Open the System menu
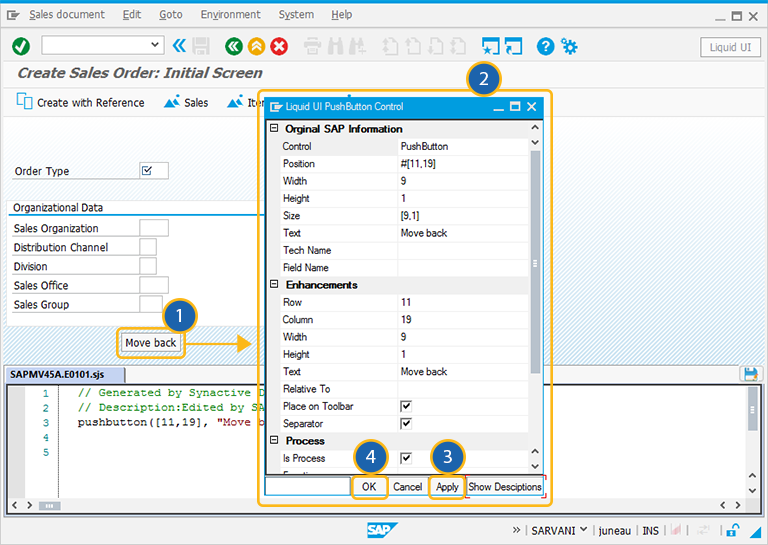This screenshot has width=768, height=545. [296, 15]
